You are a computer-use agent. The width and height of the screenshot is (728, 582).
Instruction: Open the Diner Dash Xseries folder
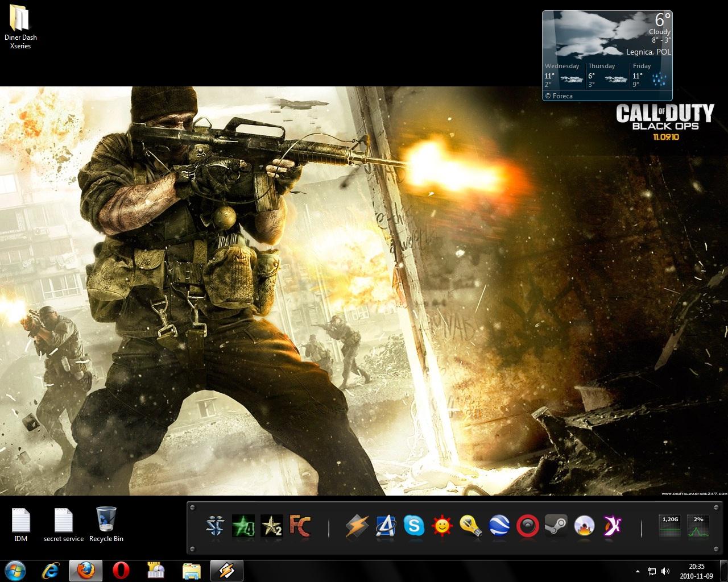point(20,26)
